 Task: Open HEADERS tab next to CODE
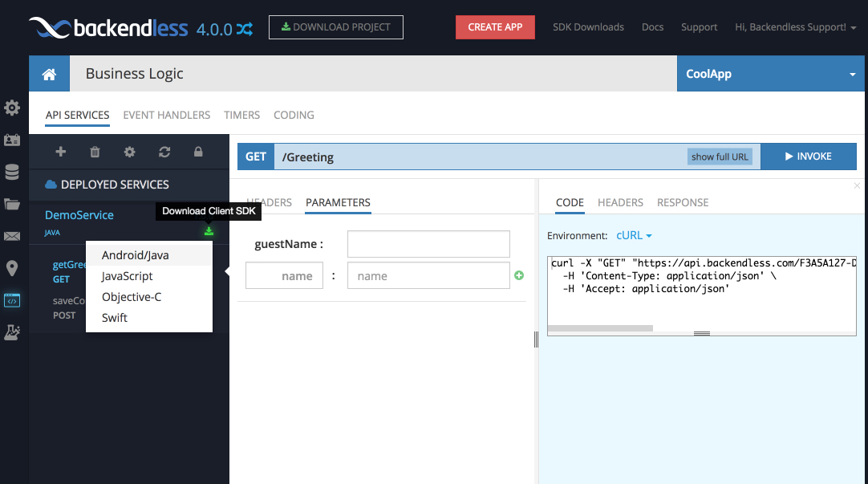[621, 203]
